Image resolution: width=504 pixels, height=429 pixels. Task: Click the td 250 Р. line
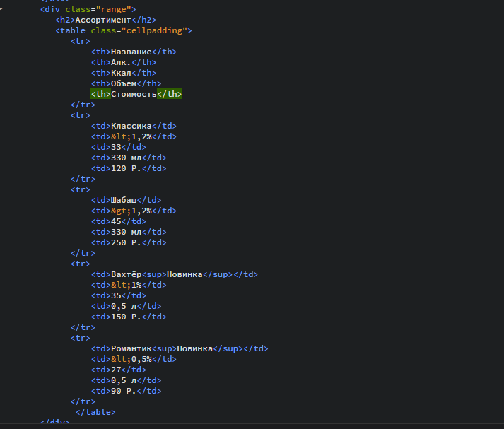(129, 242)
